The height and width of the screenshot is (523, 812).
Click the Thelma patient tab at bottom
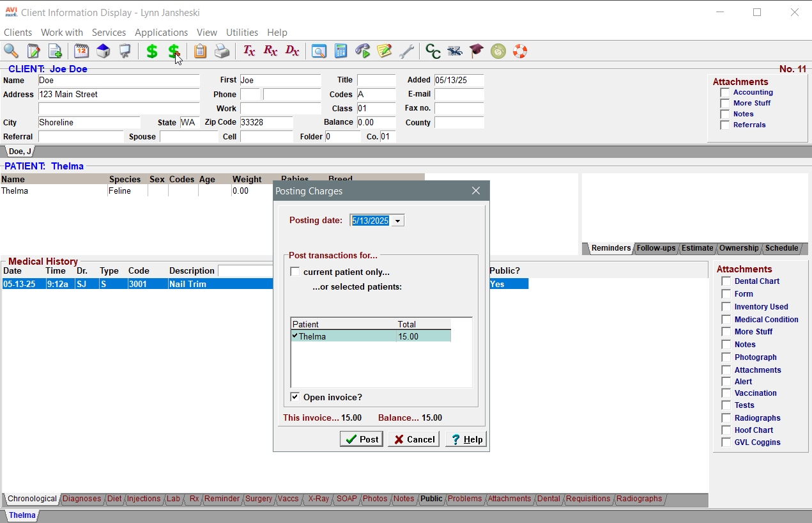click(x=22, y=515)
